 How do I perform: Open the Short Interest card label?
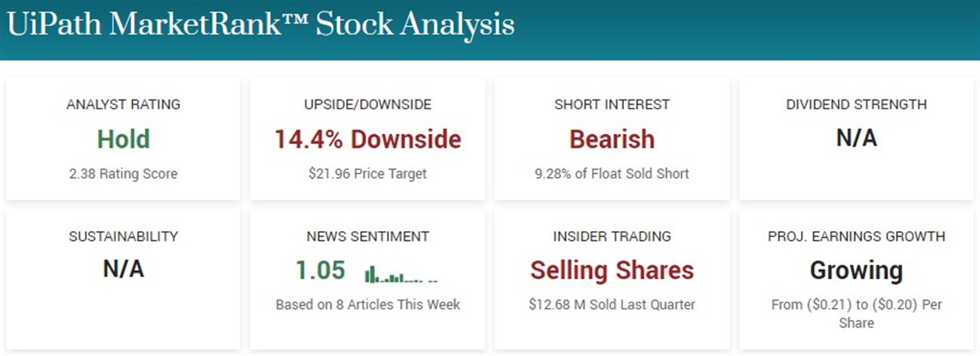pyautogui.click(x=612, y=105)
